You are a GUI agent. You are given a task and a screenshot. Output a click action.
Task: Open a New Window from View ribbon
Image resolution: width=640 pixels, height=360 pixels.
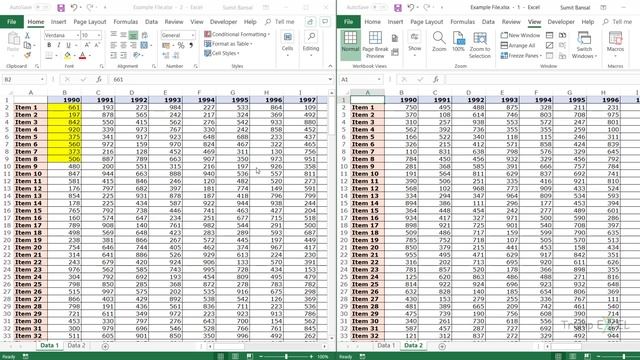coord(520,36)
